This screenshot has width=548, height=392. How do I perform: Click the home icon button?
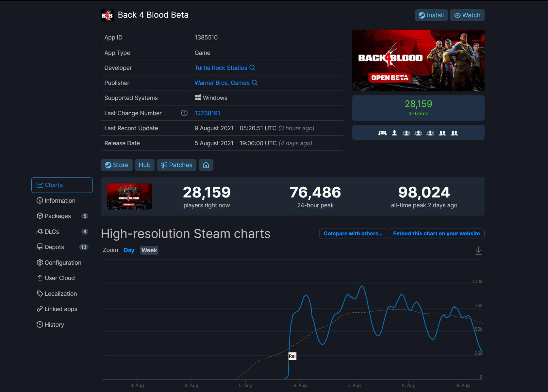(206, 165)
